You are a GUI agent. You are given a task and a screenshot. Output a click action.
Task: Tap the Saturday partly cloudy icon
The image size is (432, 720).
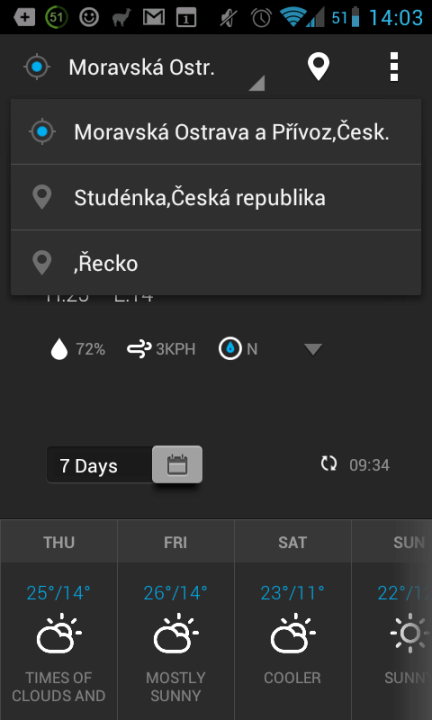[292, 633]
